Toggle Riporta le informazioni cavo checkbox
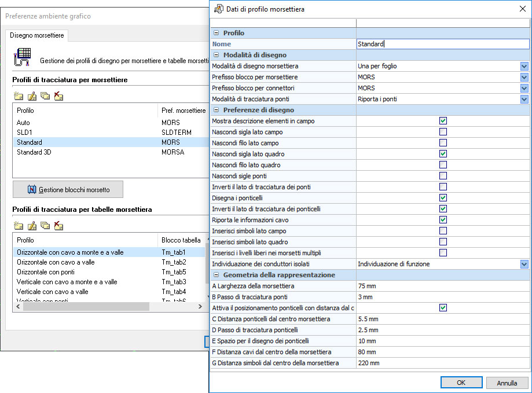This screenshot has height=393, width=532. pos(443,220)
